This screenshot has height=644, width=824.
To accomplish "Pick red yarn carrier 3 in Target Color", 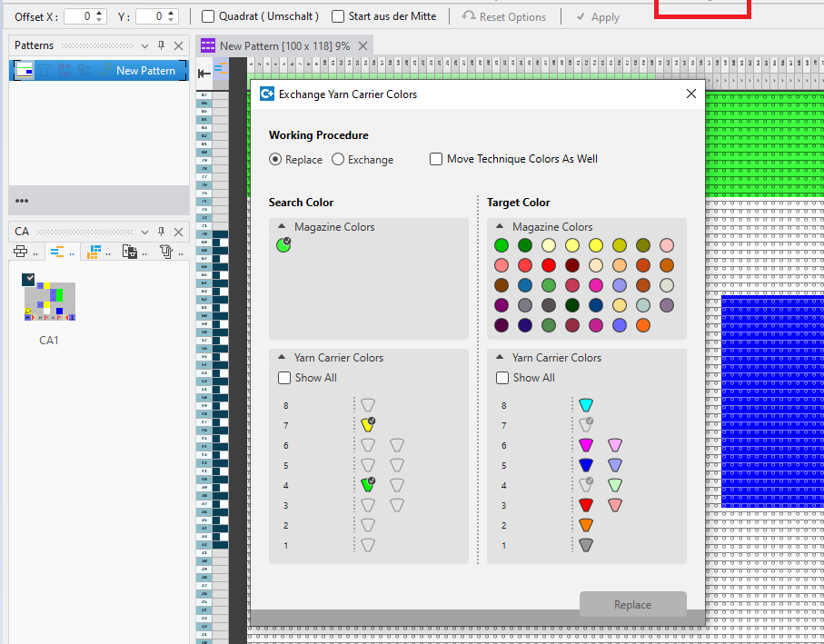I will 586,505.
